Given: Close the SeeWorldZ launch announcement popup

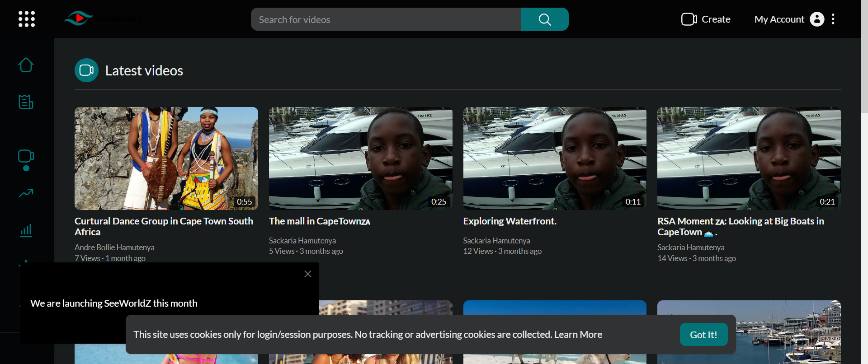Looking at the screenshot, I should [x=308, y=274].
